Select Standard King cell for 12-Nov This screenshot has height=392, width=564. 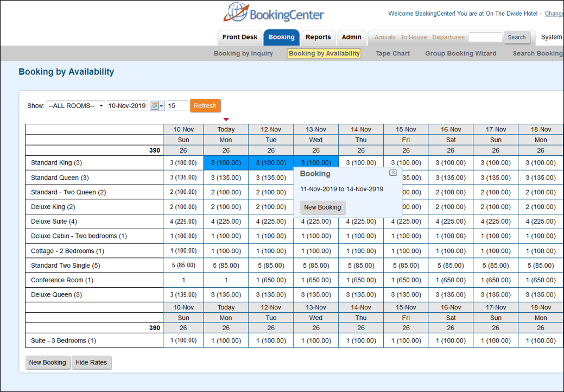point(271,163)
